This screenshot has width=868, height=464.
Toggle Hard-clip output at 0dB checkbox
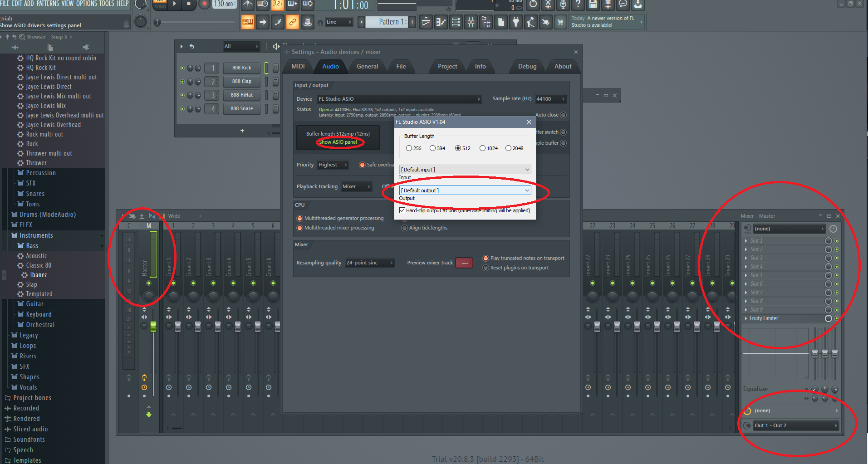click(402, 210)
